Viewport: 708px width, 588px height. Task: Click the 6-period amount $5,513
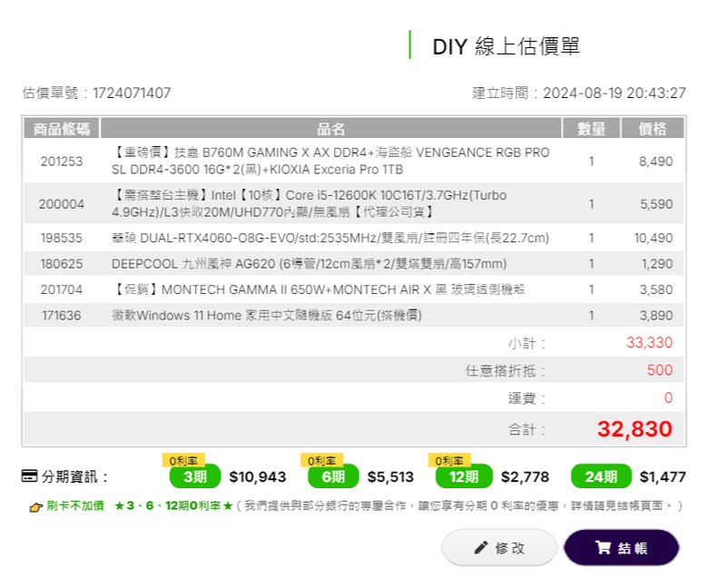coord(390,476)
